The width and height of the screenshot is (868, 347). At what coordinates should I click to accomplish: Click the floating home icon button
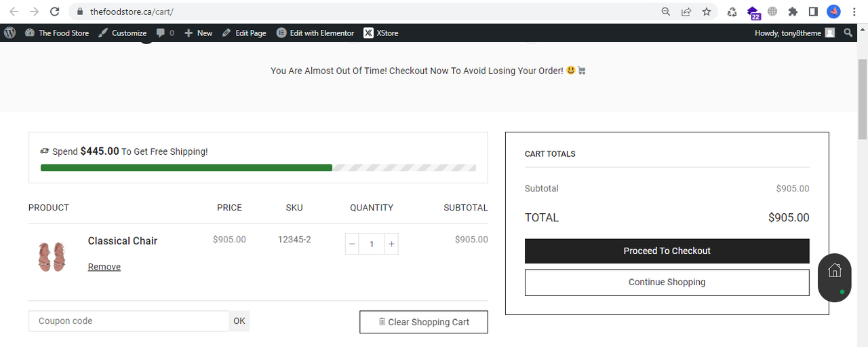pyautogui.click(x=835, y=270)
